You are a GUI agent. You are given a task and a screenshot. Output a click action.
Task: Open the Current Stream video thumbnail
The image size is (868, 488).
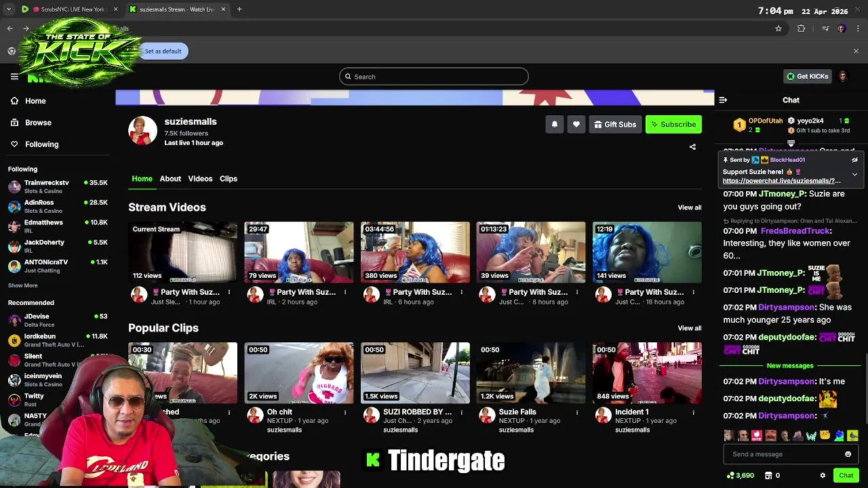(183, 252)
